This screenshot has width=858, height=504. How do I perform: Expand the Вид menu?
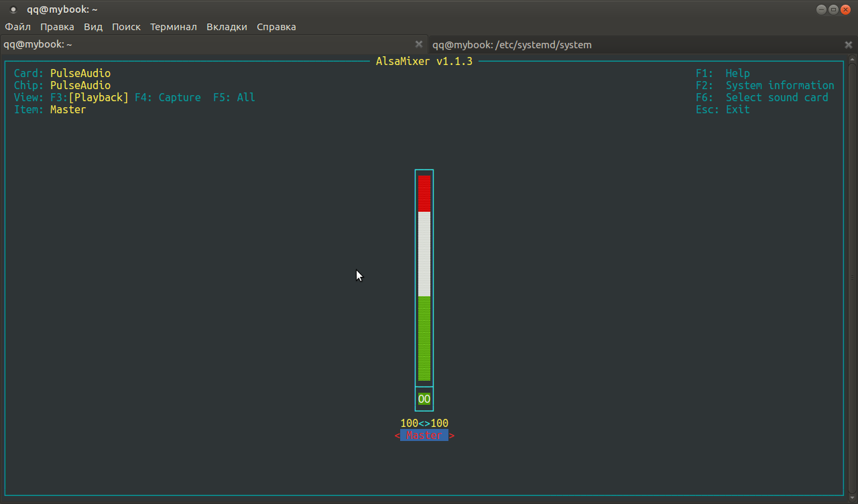point(93,27)
